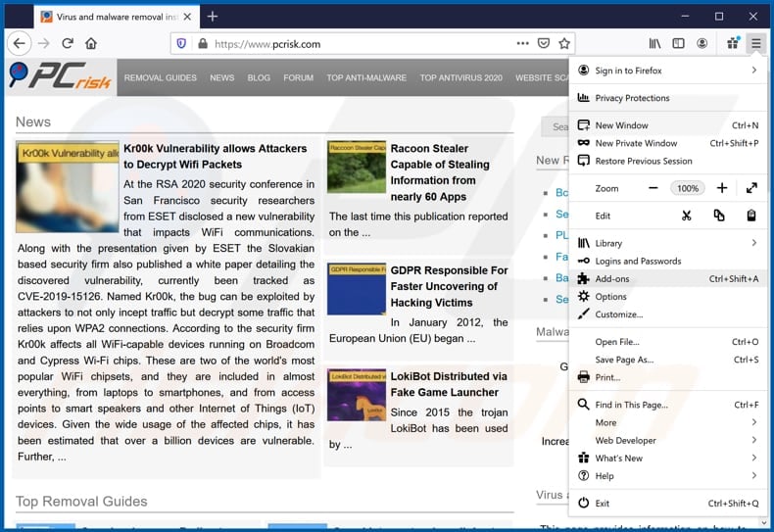Toggle the sidebars toolbar button
Screen dimensions: 774x532
pyautogui.click(x=678, y=43)
